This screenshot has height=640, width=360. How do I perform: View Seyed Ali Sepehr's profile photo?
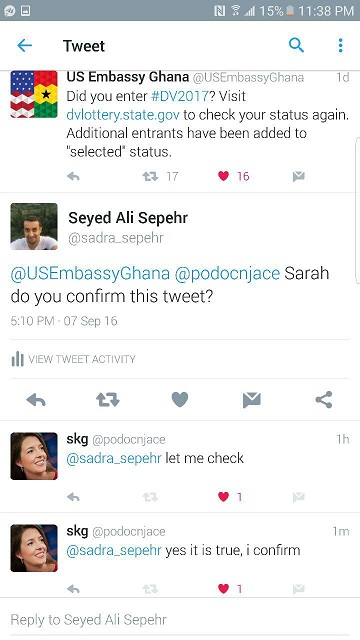tap(34, 226)
